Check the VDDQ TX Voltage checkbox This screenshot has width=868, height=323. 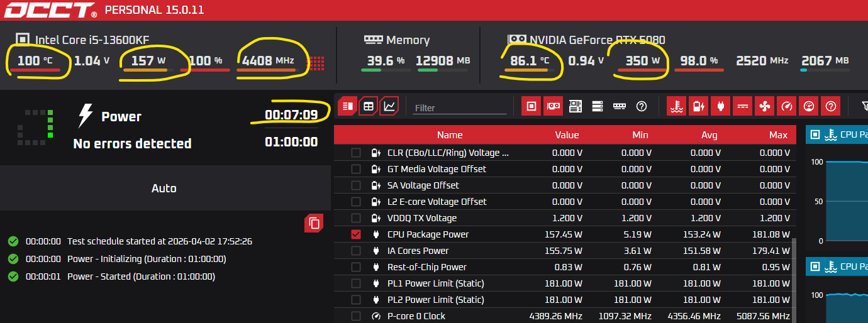tap(356, 218)
